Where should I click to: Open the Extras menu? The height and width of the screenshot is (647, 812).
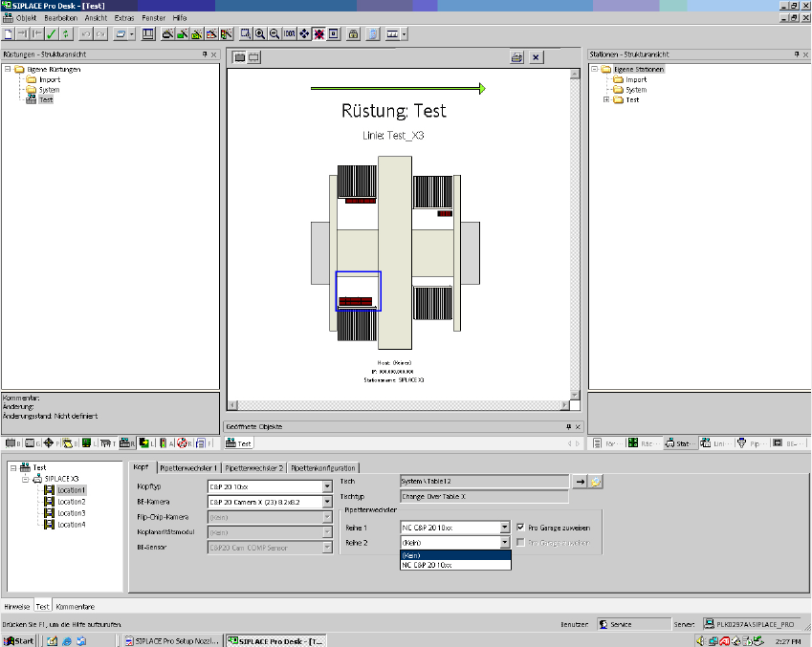coord(123,18)
